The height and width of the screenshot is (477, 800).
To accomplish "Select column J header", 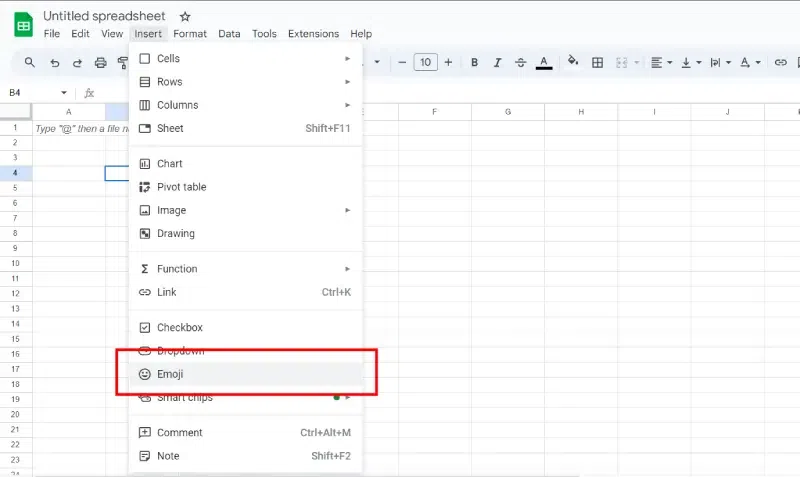I will coord(728,112).
